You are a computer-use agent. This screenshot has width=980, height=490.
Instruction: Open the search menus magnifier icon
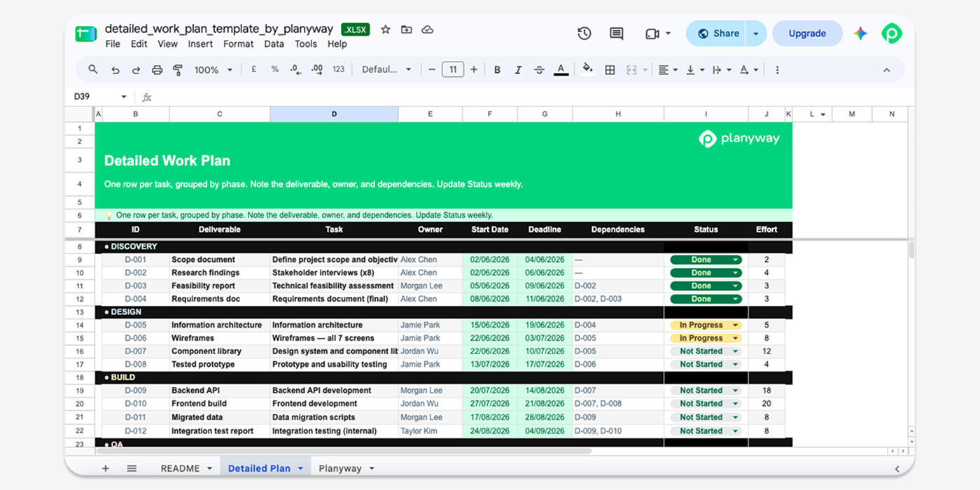93,70
